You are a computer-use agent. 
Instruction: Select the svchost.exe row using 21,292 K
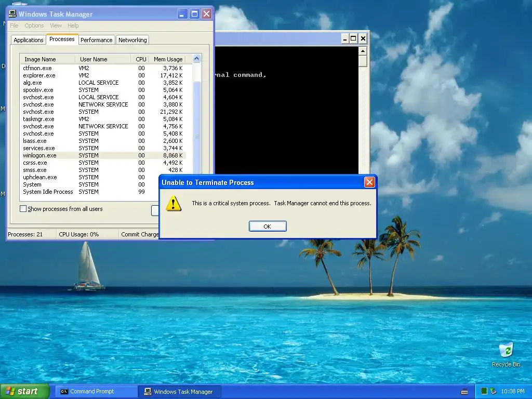(x=103, y=112)
